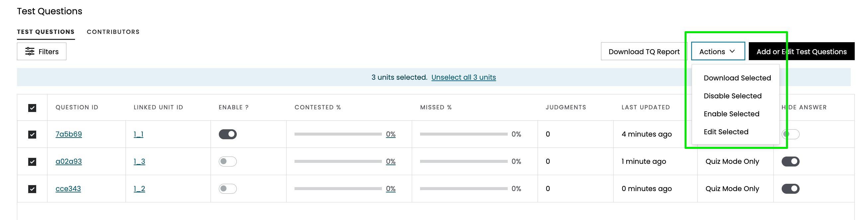Switch to the Contributors tab
Screen dimensions: 868x220
[x=113, y=32]
